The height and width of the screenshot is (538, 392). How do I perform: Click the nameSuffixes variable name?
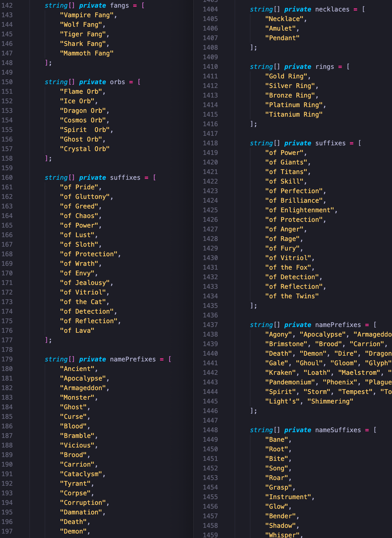point(338,430)
